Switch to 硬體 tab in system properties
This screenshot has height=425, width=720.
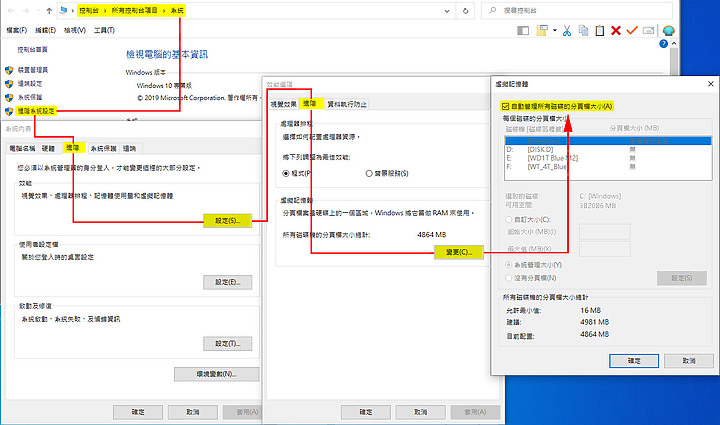click(48, 149)
